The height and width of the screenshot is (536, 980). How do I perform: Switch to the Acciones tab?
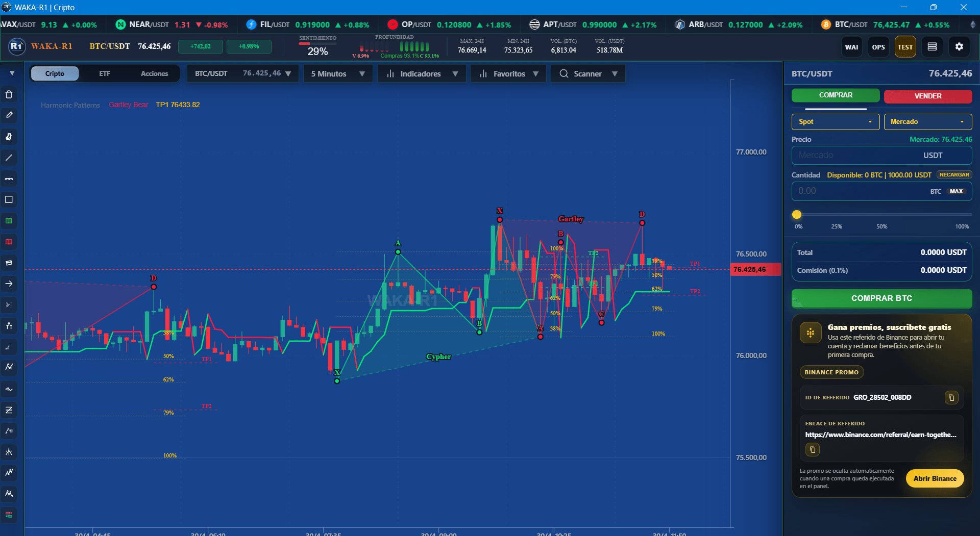154,73
